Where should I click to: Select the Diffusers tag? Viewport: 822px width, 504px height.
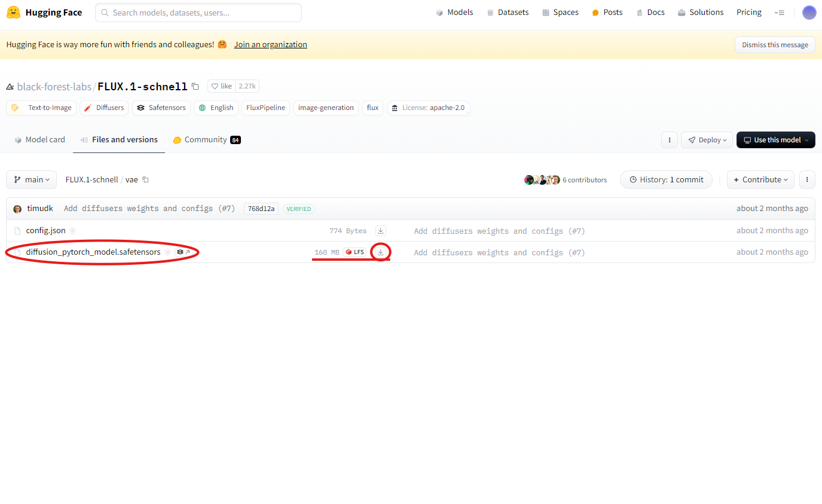[103, 108]
